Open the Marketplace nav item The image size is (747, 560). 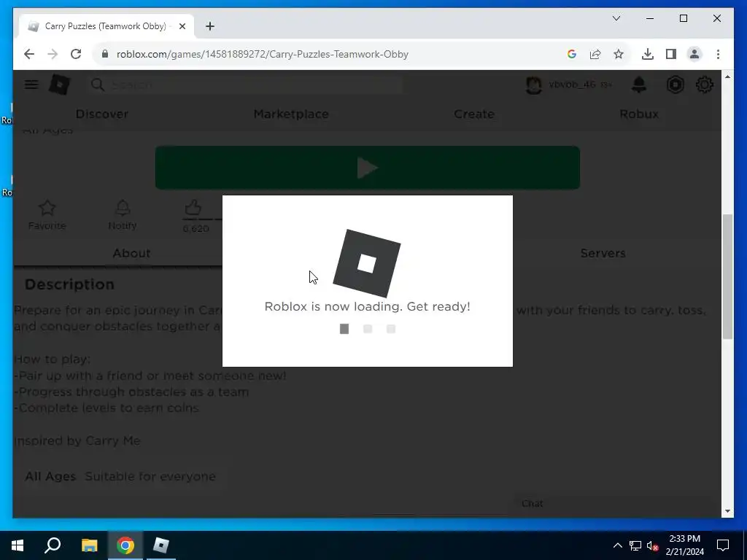[291, 114]
